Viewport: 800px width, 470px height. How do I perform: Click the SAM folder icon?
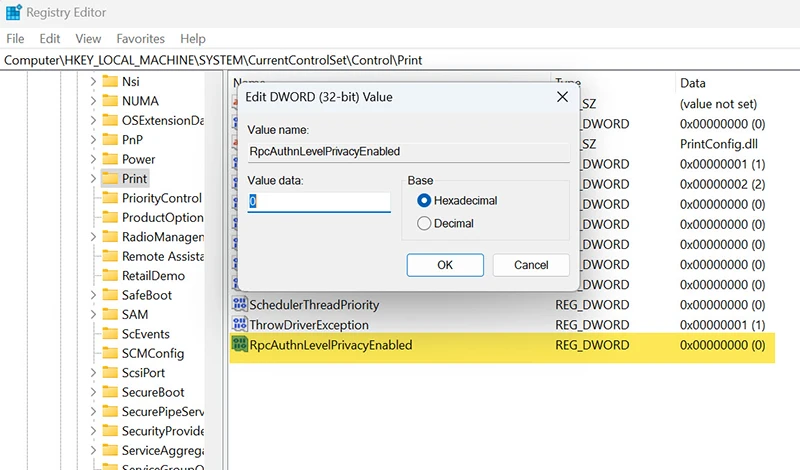pyautogui.click(x=110, y=314)
